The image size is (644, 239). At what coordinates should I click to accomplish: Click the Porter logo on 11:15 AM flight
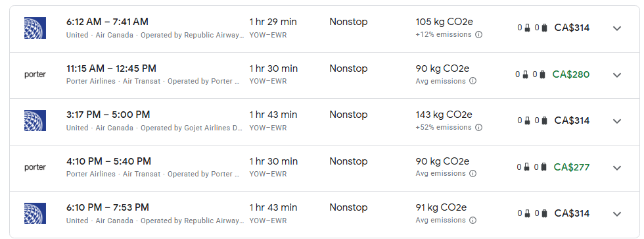[x=35, y=74]
